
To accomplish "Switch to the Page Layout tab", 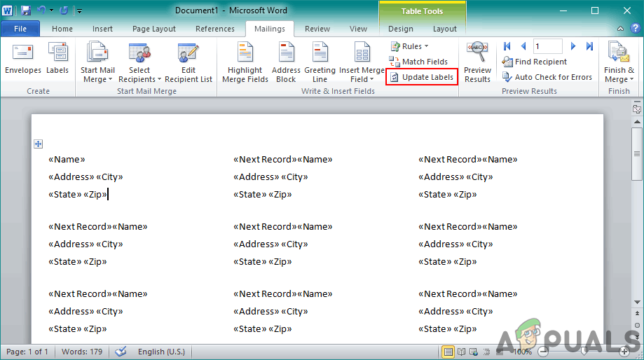I will (154, 29).
